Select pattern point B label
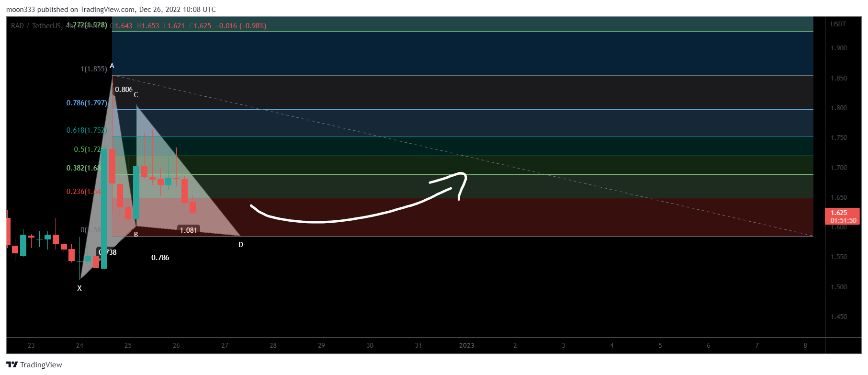Image resolution: width=868 pixels, height=375 pixels. click(136, 235)
